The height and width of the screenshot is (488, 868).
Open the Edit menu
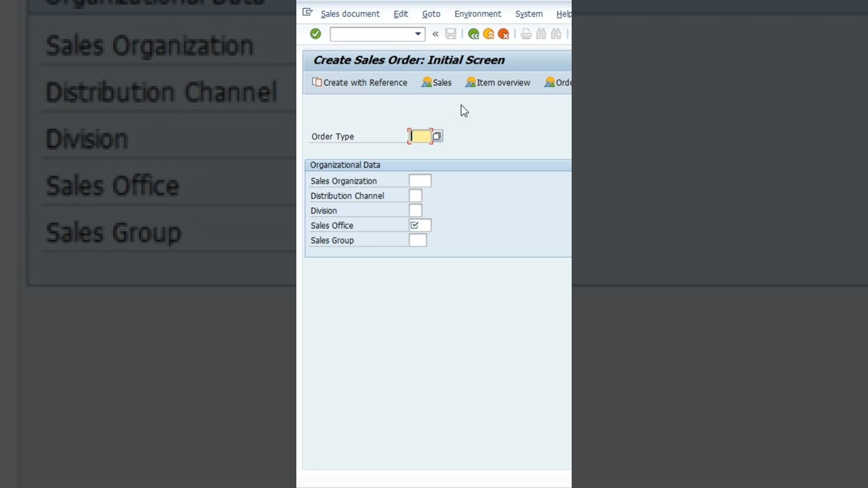(x=401, y=14)
